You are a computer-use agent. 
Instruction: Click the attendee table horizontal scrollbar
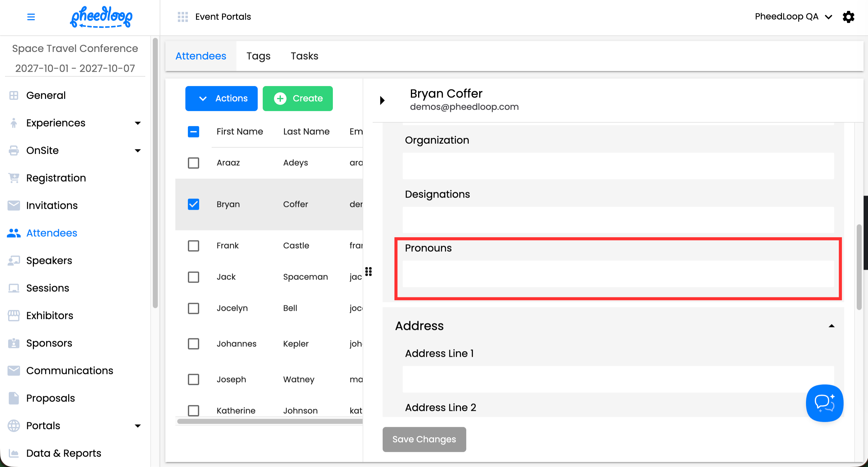[270, 421]
